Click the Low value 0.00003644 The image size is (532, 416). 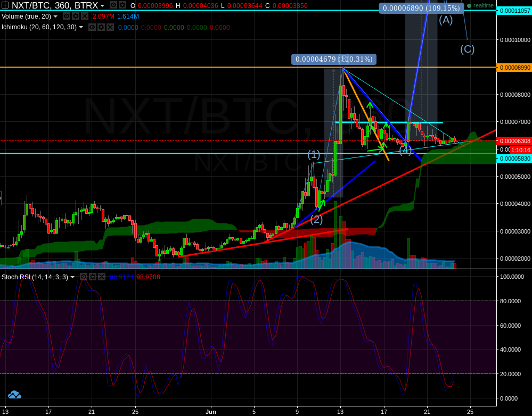point(245,6)
